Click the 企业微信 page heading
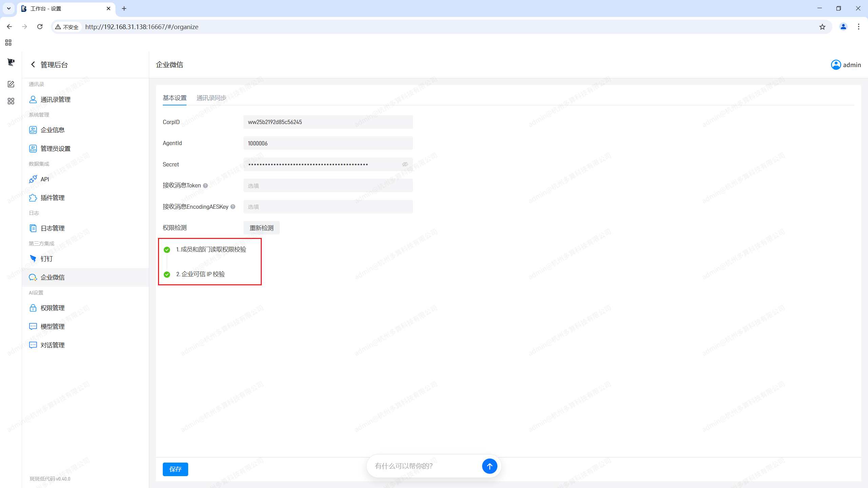Screen dimensions: 868x488 170,64
